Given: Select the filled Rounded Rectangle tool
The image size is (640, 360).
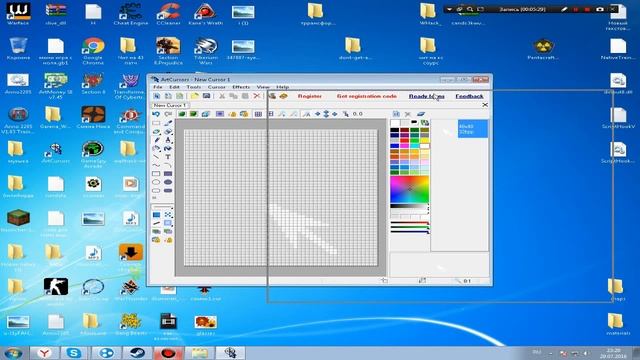Looking at the screenshot, I should [168, 191].
